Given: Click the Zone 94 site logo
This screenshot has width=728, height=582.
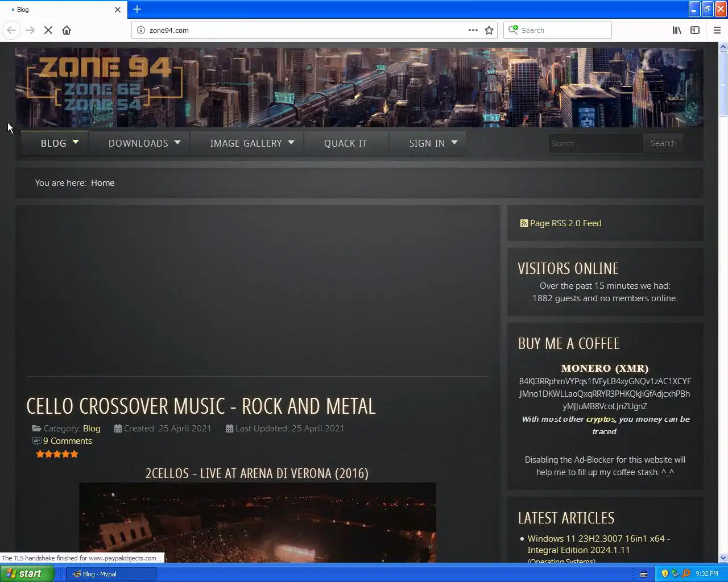Looking at the screenshot, I should pyautogui.click(x=105, y=85).
